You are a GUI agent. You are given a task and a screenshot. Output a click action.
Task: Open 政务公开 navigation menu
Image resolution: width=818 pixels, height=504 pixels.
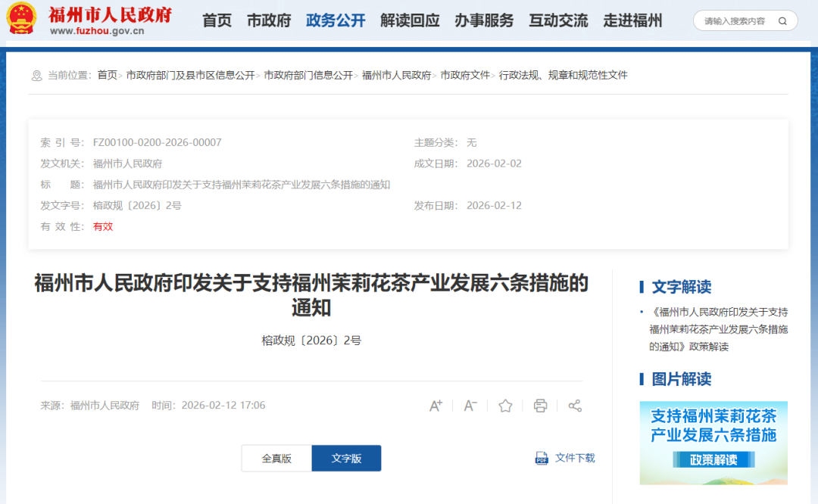point(336,20)
